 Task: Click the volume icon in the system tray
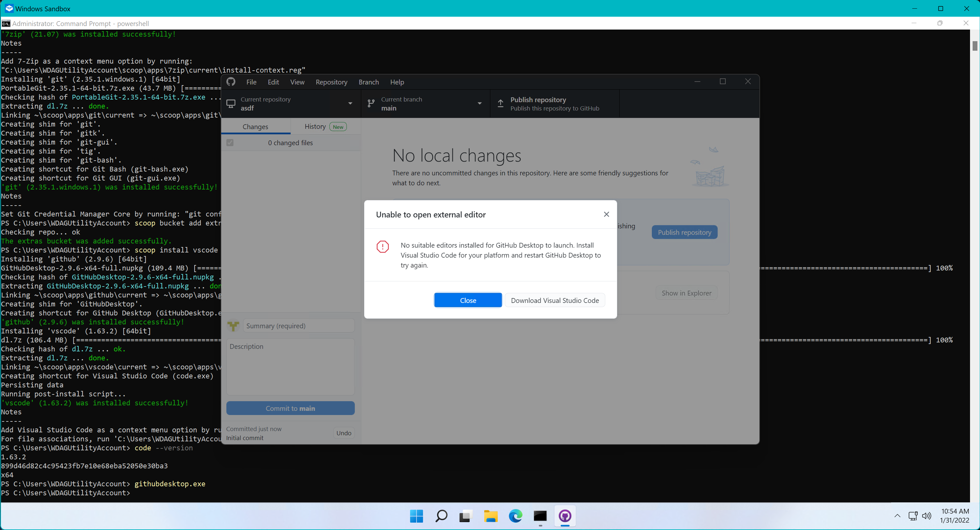coord(926,516)
